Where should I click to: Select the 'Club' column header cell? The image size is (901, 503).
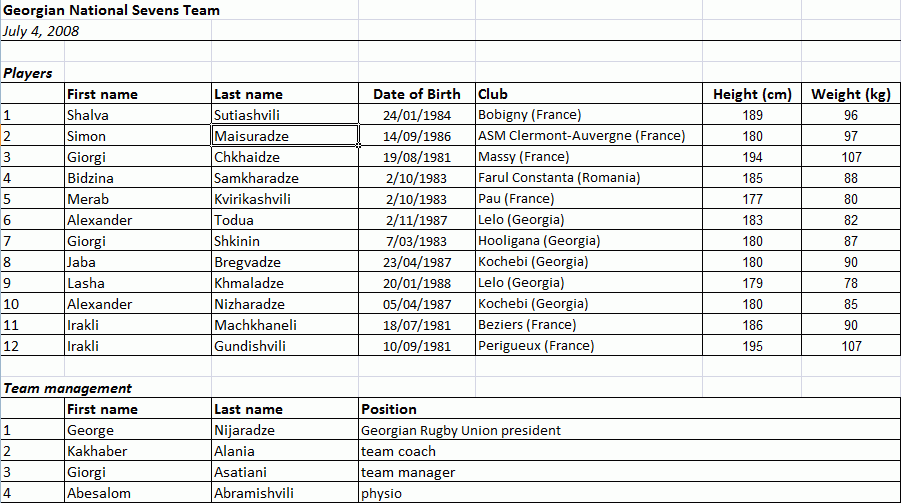click(x=493, y=94)
